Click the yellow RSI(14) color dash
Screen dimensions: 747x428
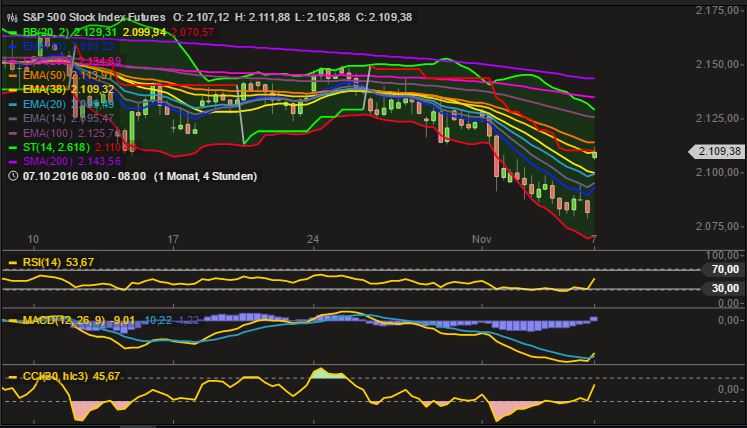click(x=13, y=263)
